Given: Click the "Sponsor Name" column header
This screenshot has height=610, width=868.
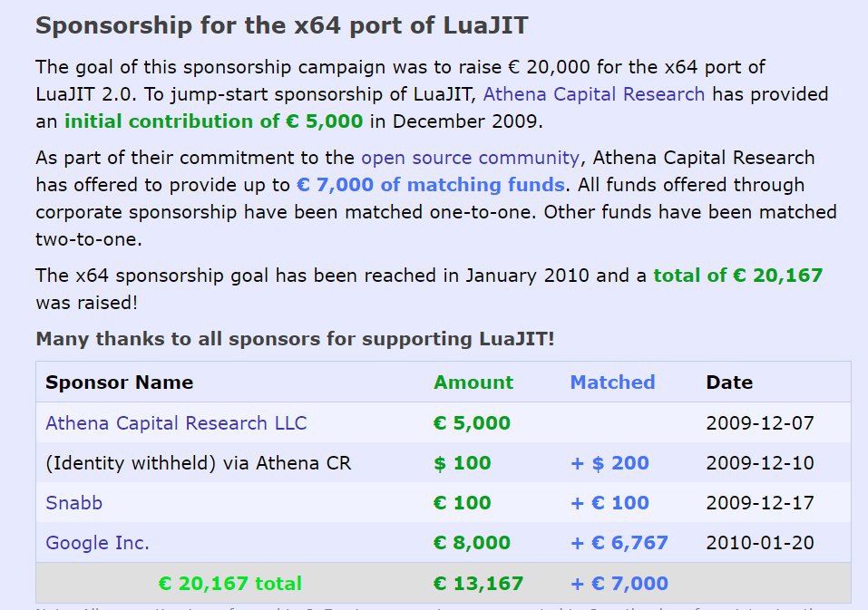Looking at the screenshot, I should 119,382.
